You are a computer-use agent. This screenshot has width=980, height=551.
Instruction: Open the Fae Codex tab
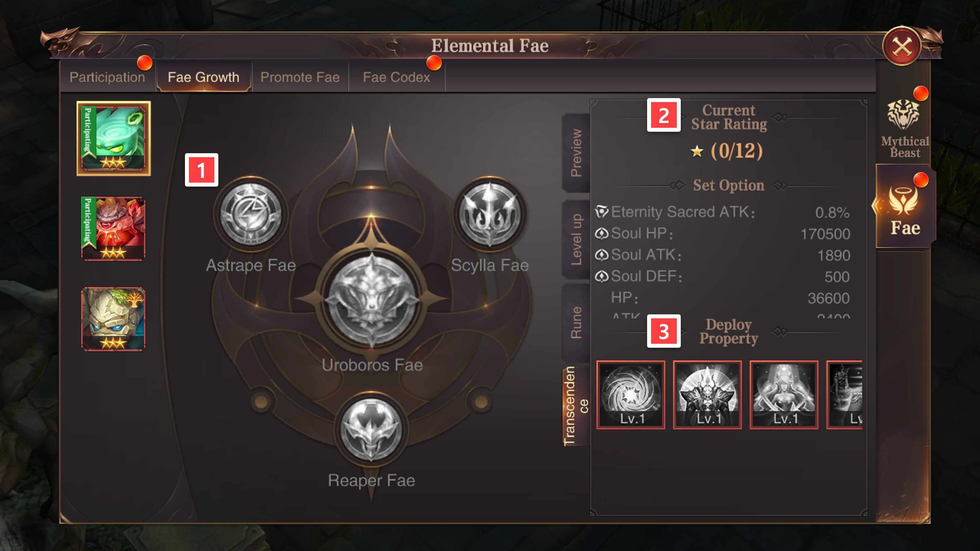[396, 77]
